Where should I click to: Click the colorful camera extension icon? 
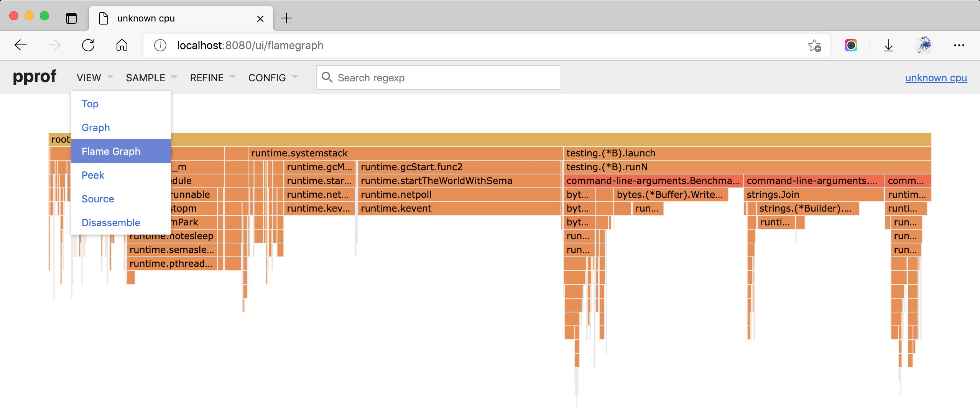(x=851, y=45)
